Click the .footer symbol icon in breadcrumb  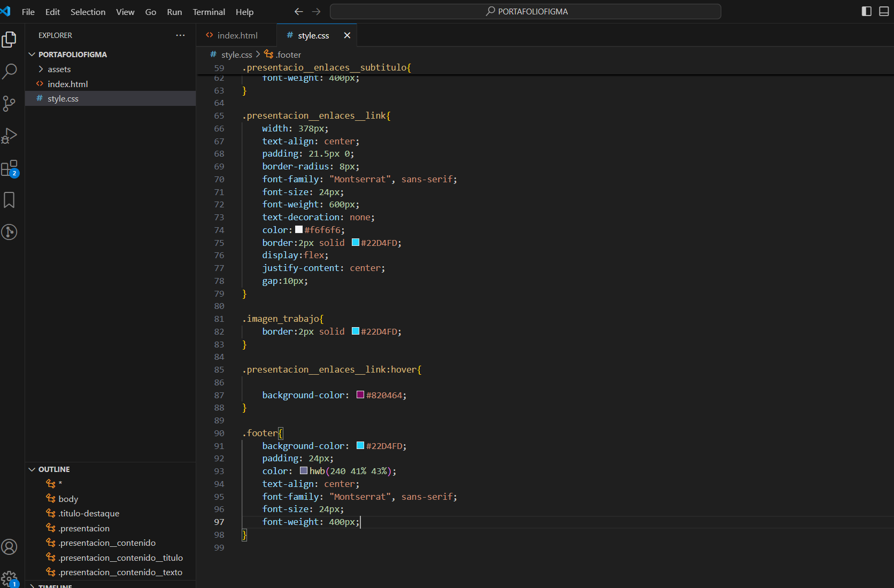tap(269, 55)
